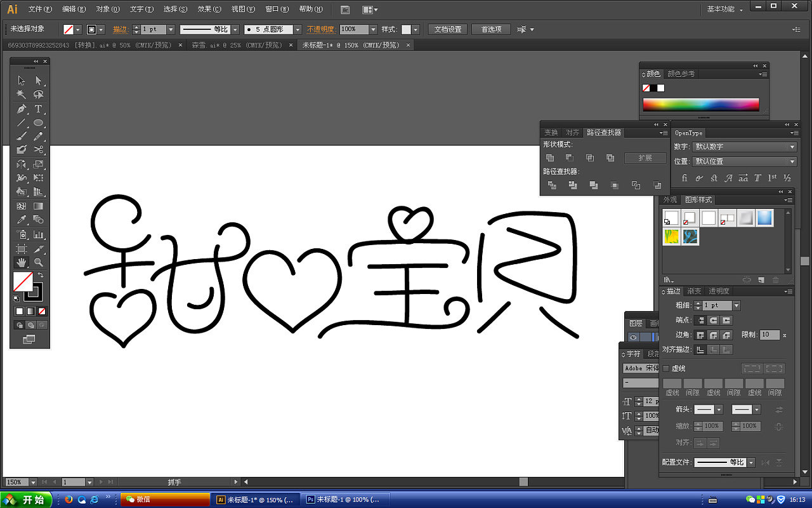
Task: Choose the Scissors tool
Action: pos(39,150)
